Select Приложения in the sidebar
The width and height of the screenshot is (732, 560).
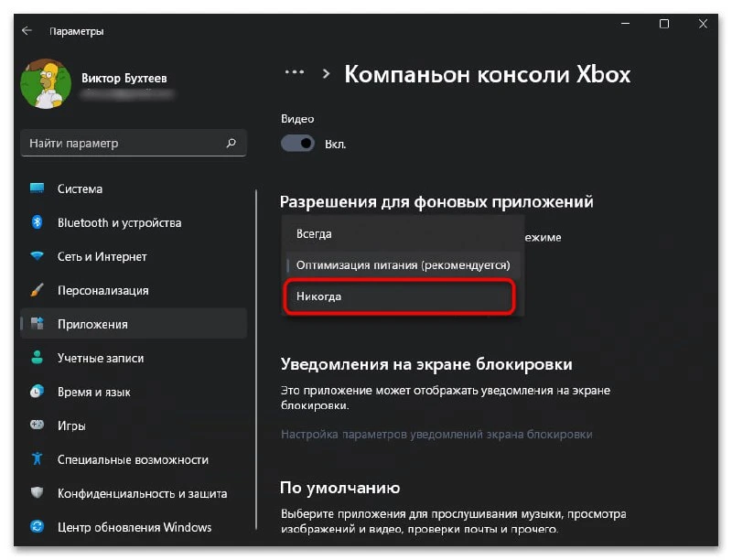pos(134,323)
